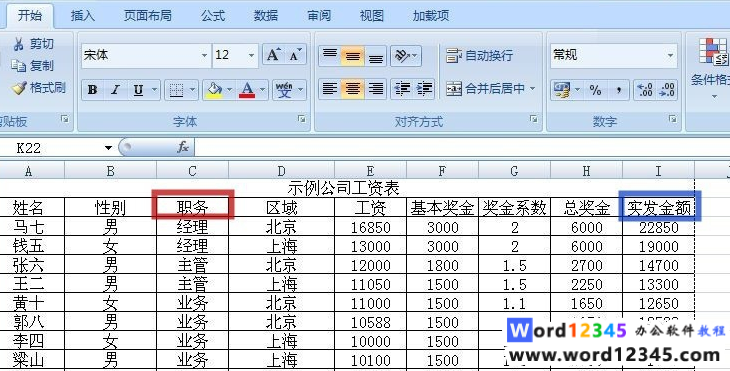The width and height of the screenshot is (730, 371).
Task: Switch to 审阅 (Review) tab
Action: [319, 16]
